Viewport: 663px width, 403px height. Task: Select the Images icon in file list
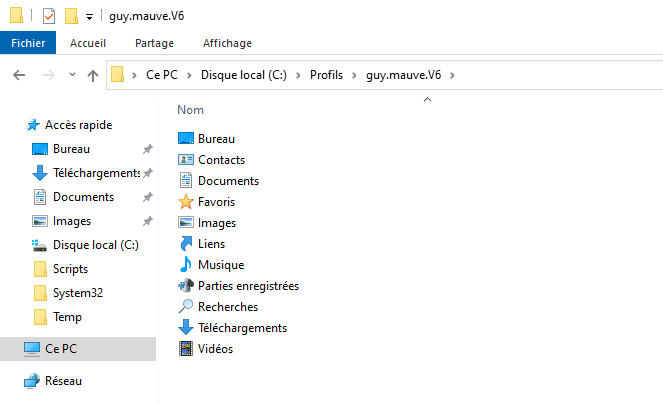tap(186, 223)
